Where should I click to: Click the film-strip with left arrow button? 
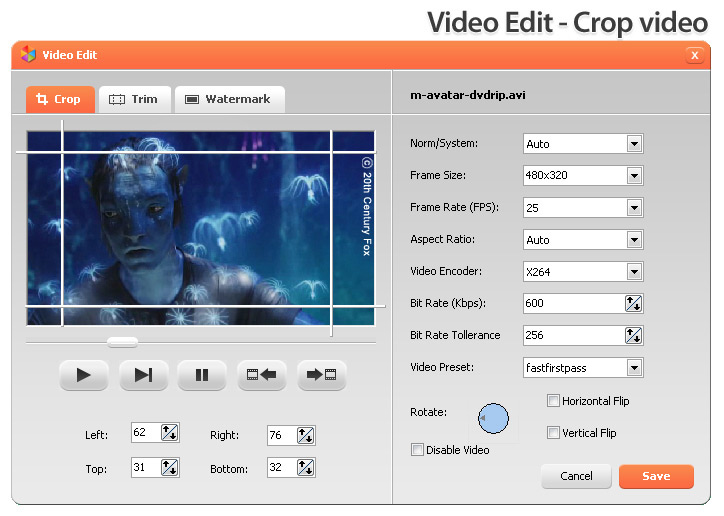pos(261,375)
